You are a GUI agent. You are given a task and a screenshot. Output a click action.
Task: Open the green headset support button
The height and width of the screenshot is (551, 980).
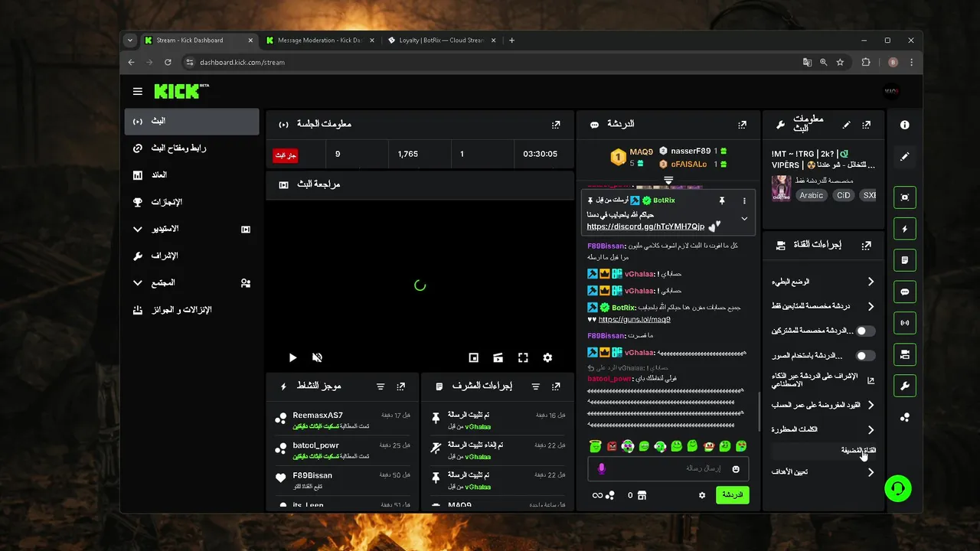click(x=898, y=488)
